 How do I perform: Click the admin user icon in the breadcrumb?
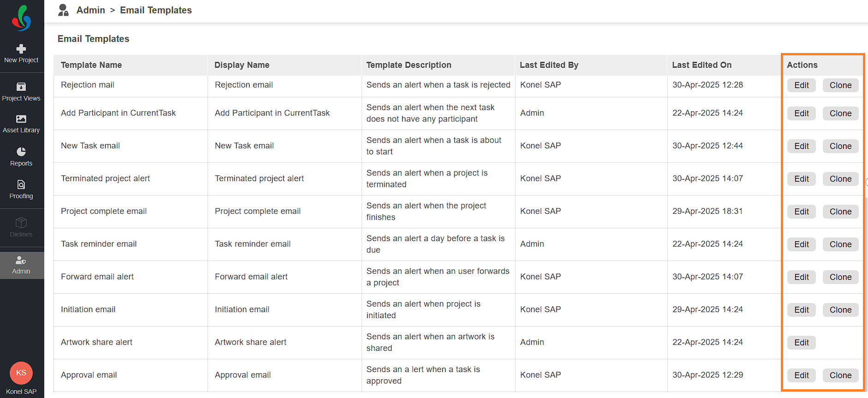pos(63,10)
